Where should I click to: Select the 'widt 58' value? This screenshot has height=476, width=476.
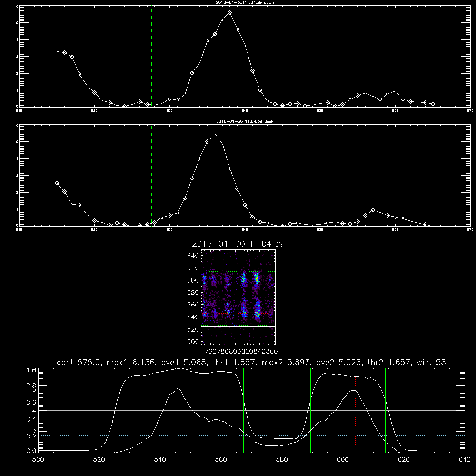click(431, 362)
